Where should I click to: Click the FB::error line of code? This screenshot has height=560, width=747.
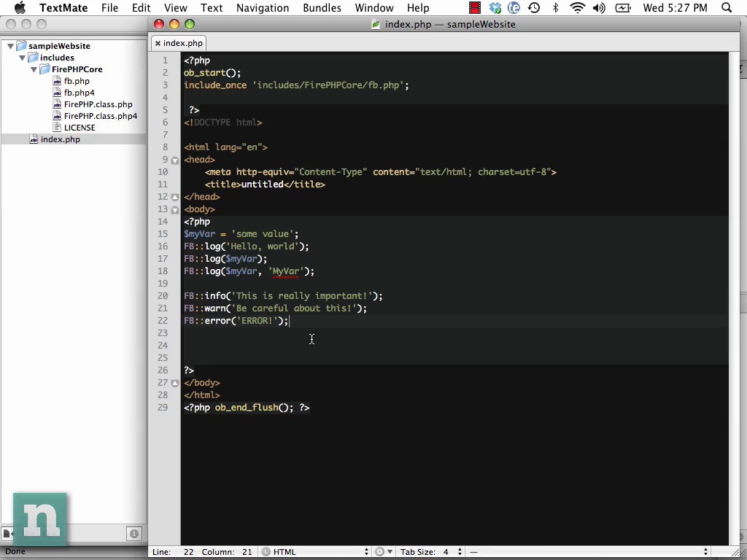tap(236, 321)
